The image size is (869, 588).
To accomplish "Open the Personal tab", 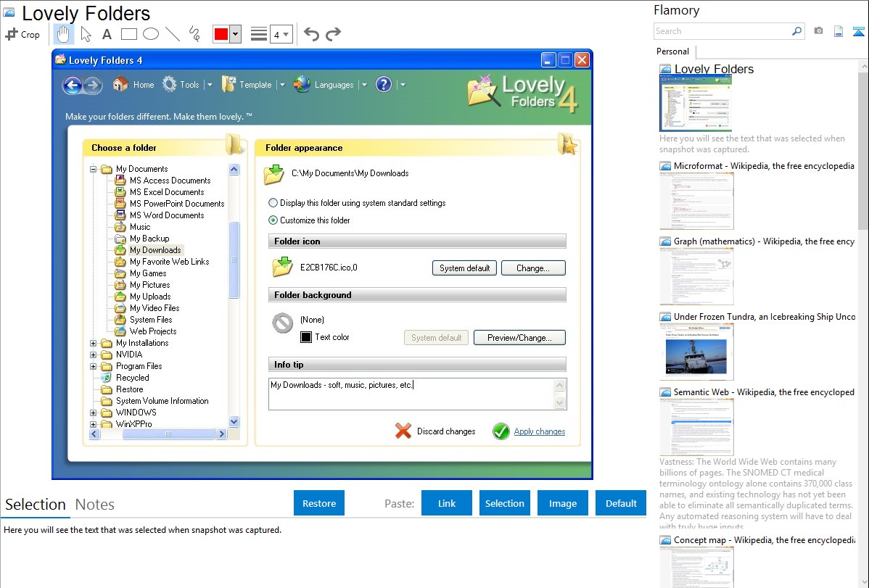I will click(x=672, y=51).
